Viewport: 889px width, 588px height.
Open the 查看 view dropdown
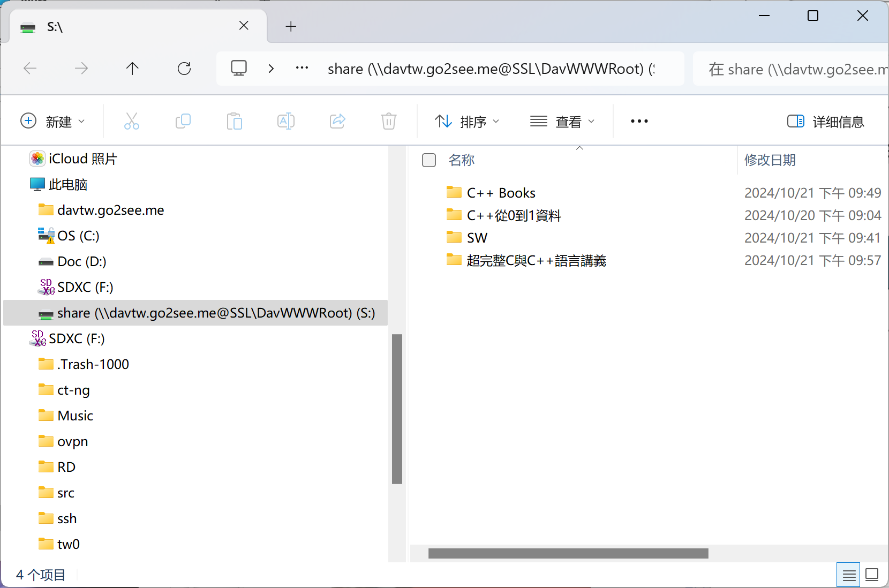click(562, 122)
